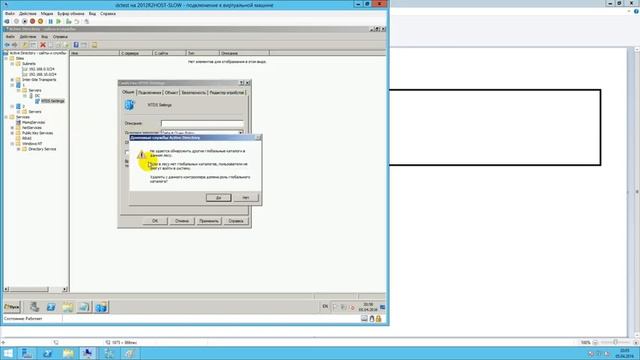Click the Revert VM icon
640x360 pixels.
(x=77, y=21)
